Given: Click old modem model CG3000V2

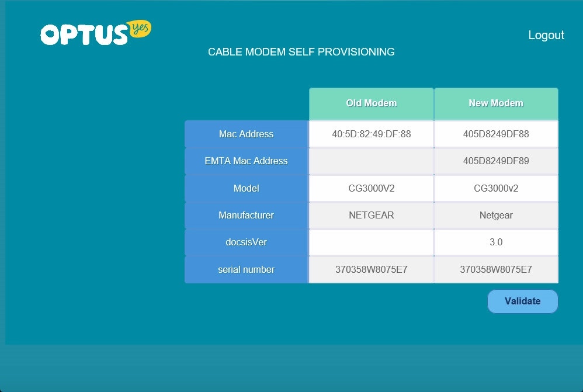Looking at the screenshot, I should (x=372, y=188).
